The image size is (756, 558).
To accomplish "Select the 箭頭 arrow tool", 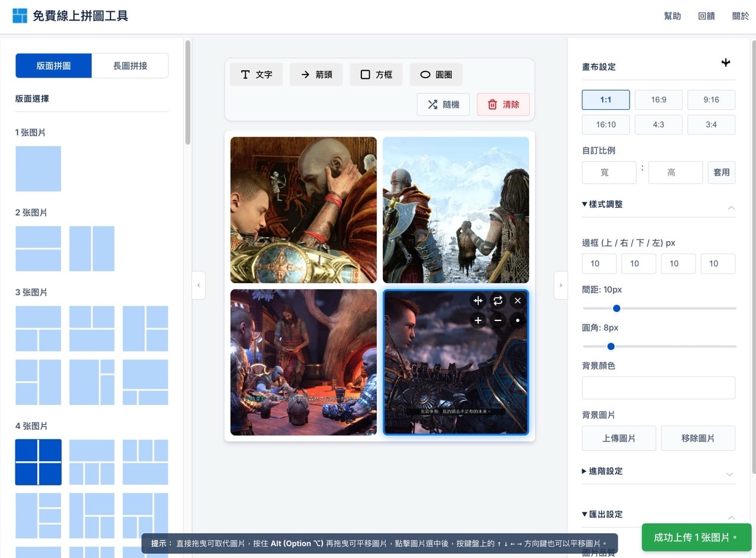I will (x=317, y=74).
